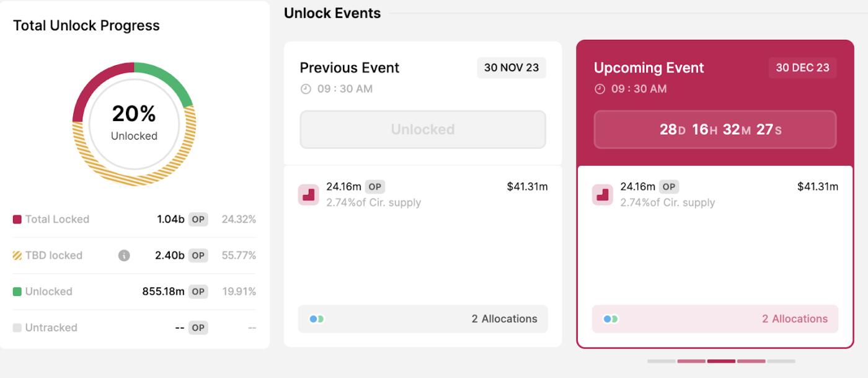Click the info icon beside TBD locked
This screenshot has width=868, height=378.
[x=123, y=255]
